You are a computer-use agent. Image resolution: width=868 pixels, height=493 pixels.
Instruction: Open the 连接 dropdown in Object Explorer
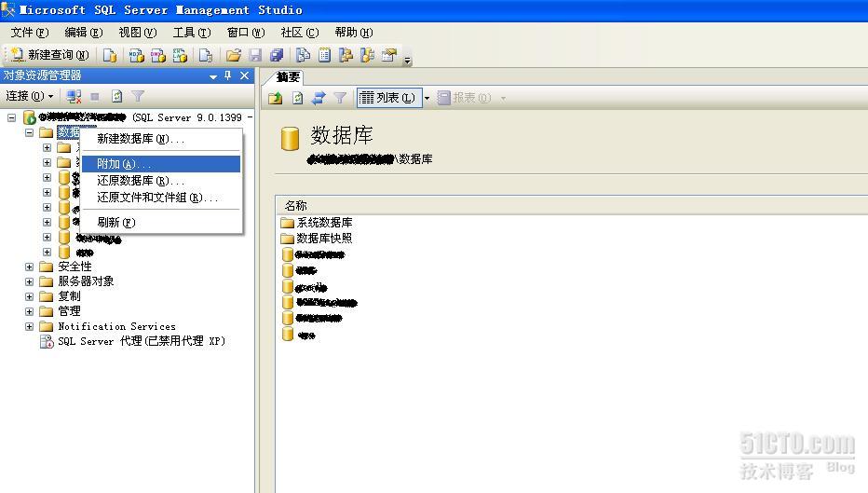[x=30, y=96]
